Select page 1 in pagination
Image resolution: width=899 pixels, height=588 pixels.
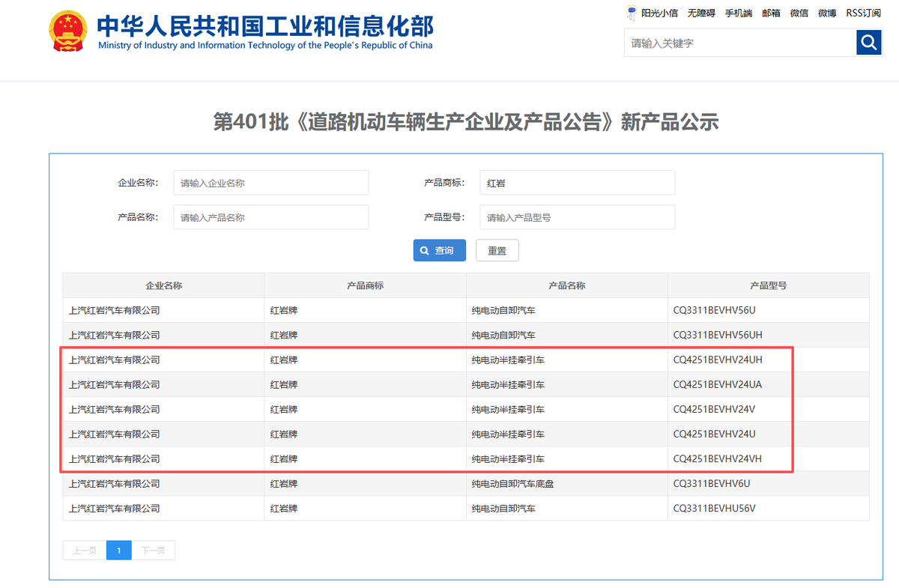pyautogui.click(x=118, y=551)
